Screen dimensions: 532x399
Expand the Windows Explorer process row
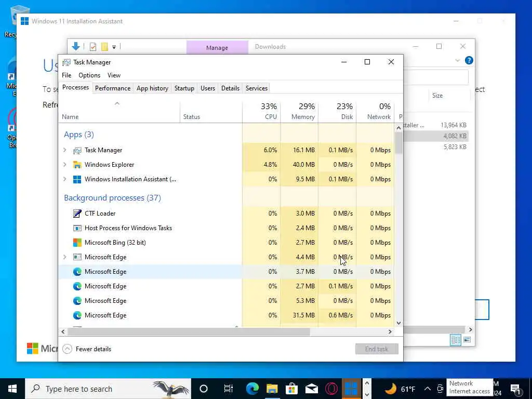click(x=65, y=164)
